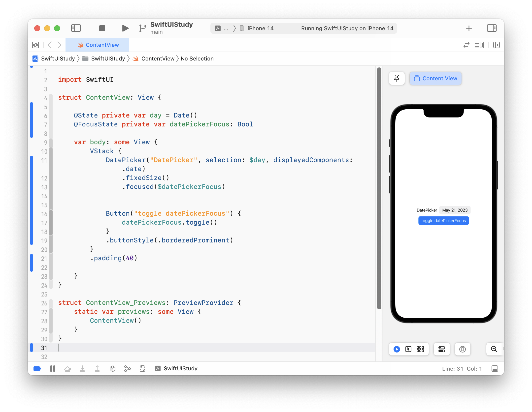Stop the running SwiftUIStudy app
Screen dimensions: 532x412
pos(102,28)
